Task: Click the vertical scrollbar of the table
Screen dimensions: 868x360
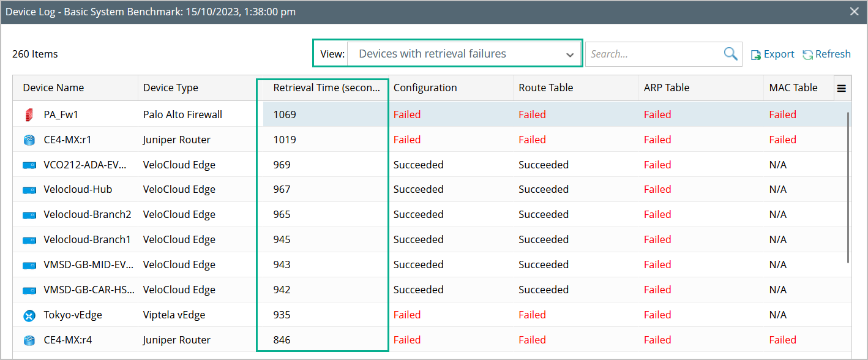Action: click(848, 184)
